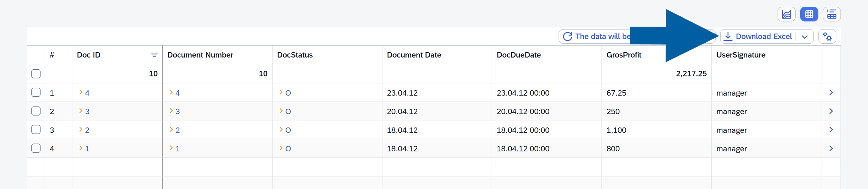Select GrosProfit value 67.25
Image resolution: width=868 pixels, height=189 pixels.
click(616, 93)
